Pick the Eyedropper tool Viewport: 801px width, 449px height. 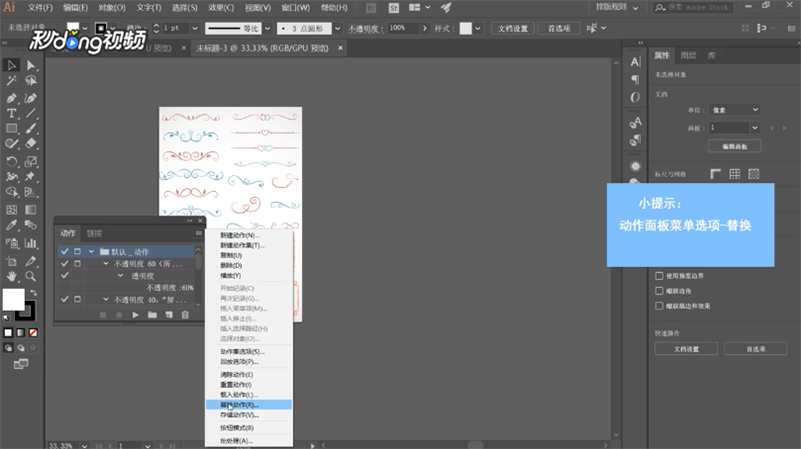click(x=11, y=225)
